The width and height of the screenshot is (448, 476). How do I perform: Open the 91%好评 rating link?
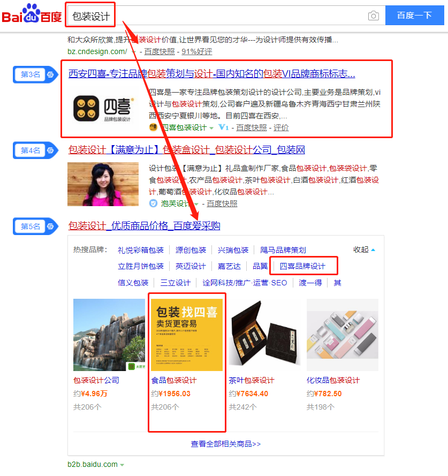pos(196,51)
